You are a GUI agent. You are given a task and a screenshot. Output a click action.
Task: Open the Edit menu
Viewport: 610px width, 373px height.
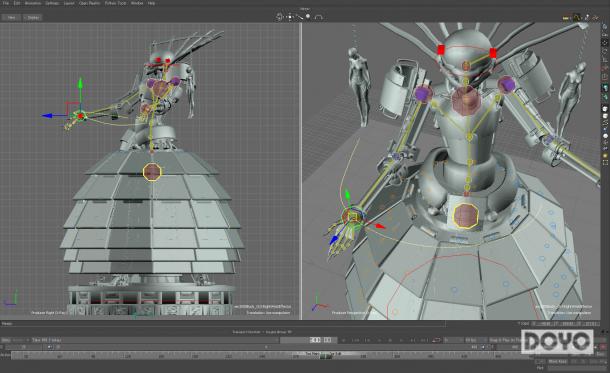17,3
